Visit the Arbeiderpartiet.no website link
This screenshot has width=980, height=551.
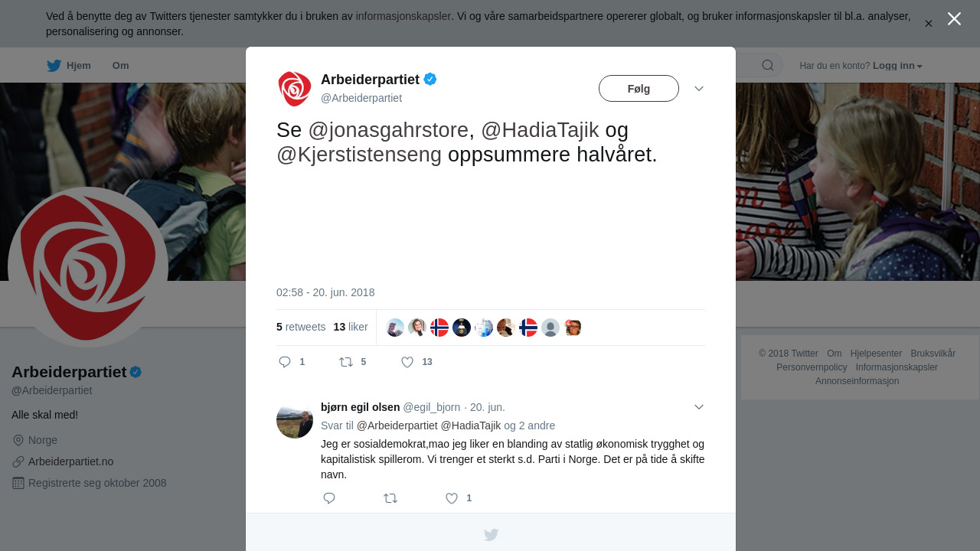click(70, 461)
